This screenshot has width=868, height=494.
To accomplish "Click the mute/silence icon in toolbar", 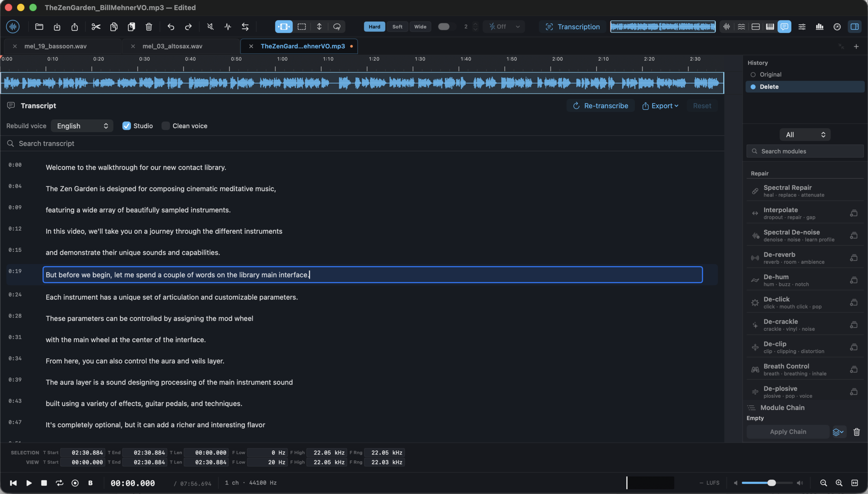I will coord(211,26).
